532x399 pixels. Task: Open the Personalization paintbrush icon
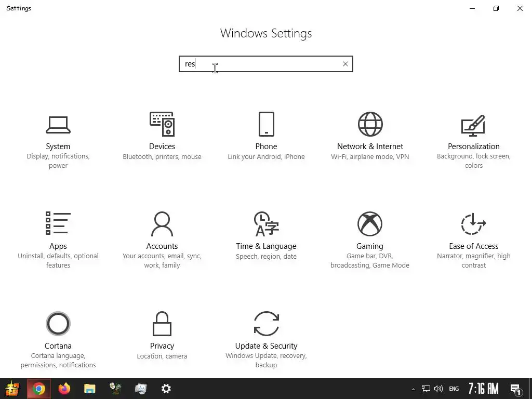[473, 126]
